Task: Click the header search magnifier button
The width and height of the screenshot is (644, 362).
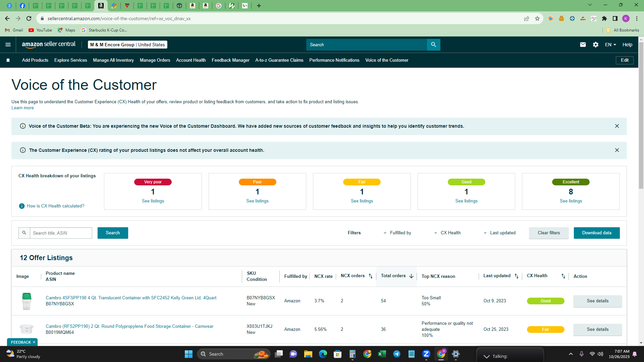Action: pyautogui.click(x=433, y=45)
